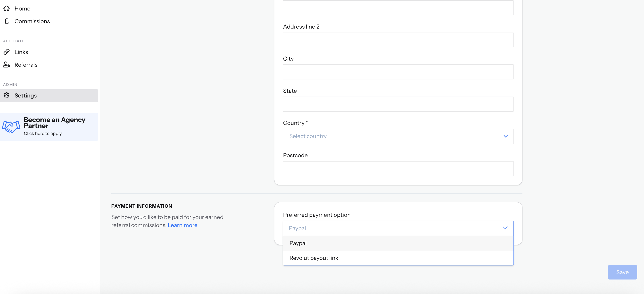644x294 pixels.
Task: Click Become an Agency Partner banner
Action: click(x=55, y=126)
